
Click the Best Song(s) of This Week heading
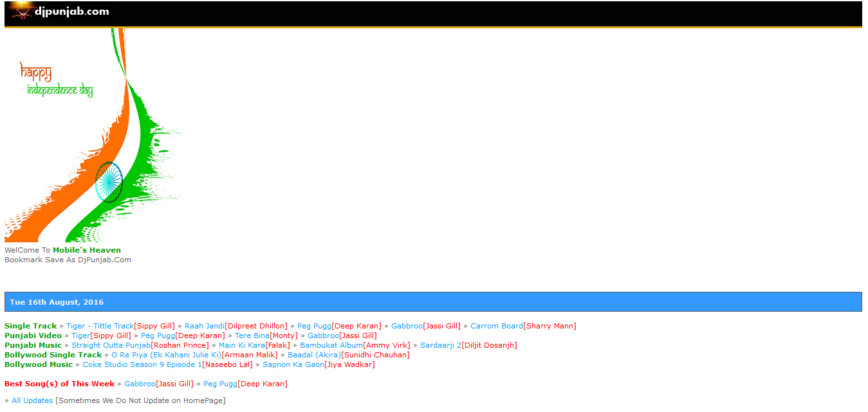tap(59, 384)
